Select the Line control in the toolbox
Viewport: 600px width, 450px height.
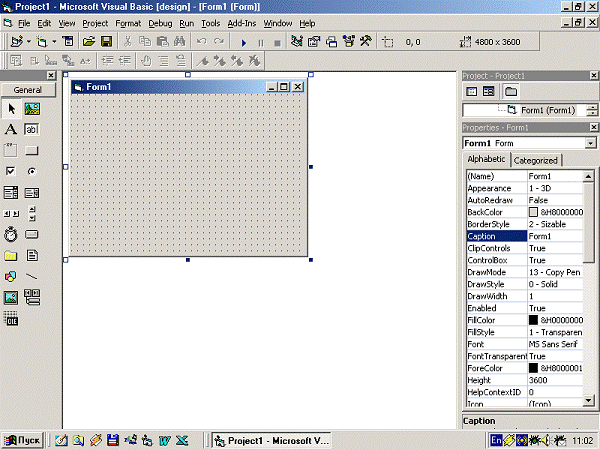[32, 275]
